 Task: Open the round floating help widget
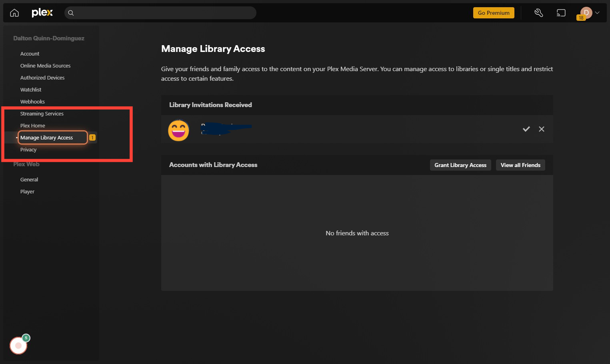[x=18, y=346]
